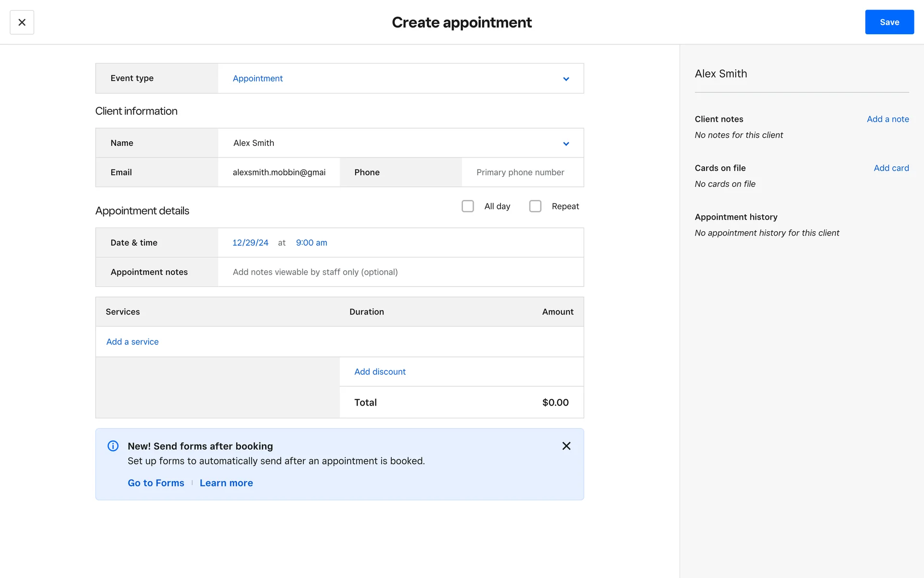The image size is (924, 578).
Task: Enable the All day checkbox
Action: [467, 206]
